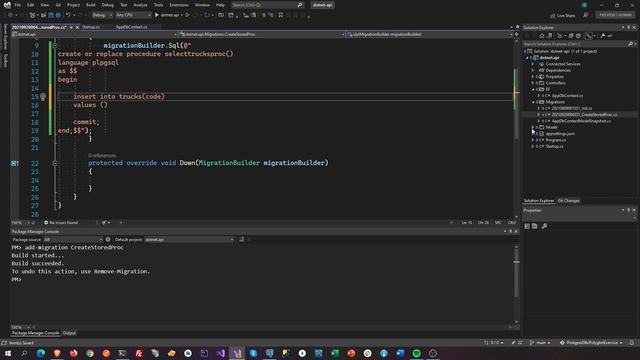Image resolution: width=640 pixels, height=360 pixels.
Task: Select AppDbContext.cs in Solution Explorer
Action: click(x=567, y=96)
